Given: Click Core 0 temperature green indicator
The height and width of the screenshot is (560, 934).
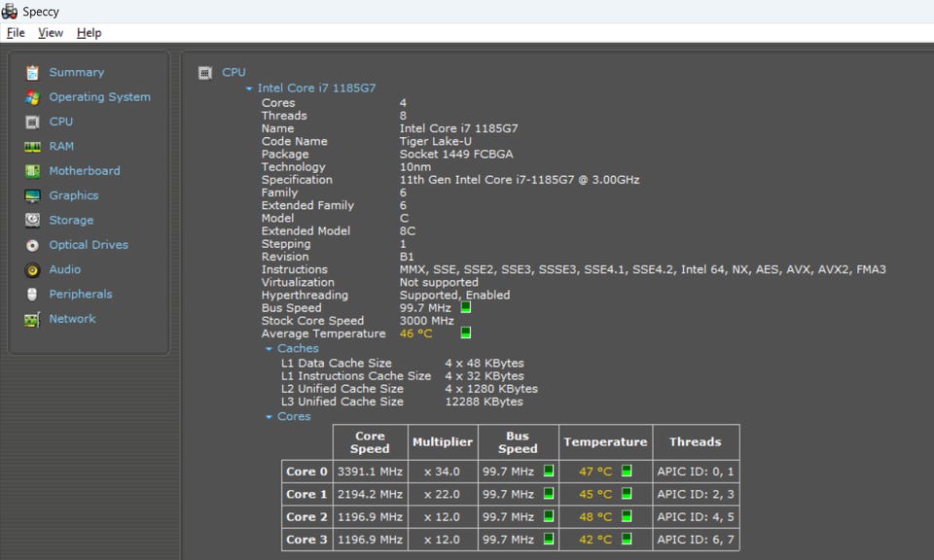Looking at the screenshot, I should point(627,471).
